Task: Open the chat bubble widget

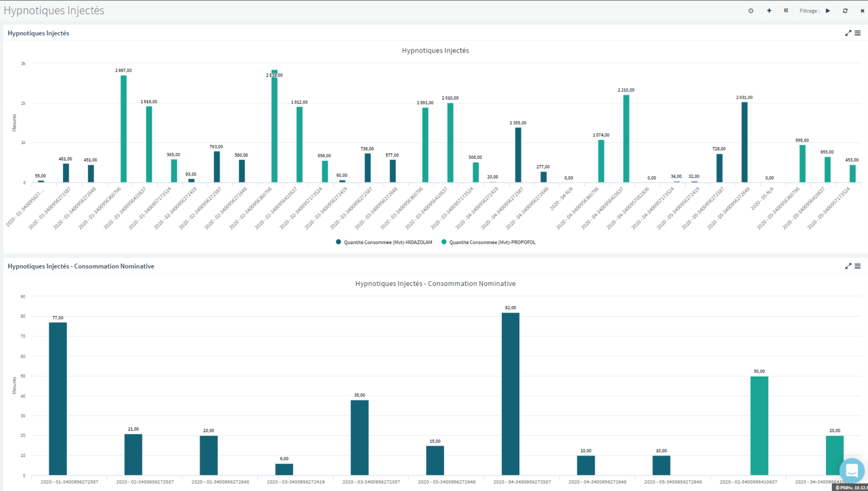Action: [x=852, y=471]
